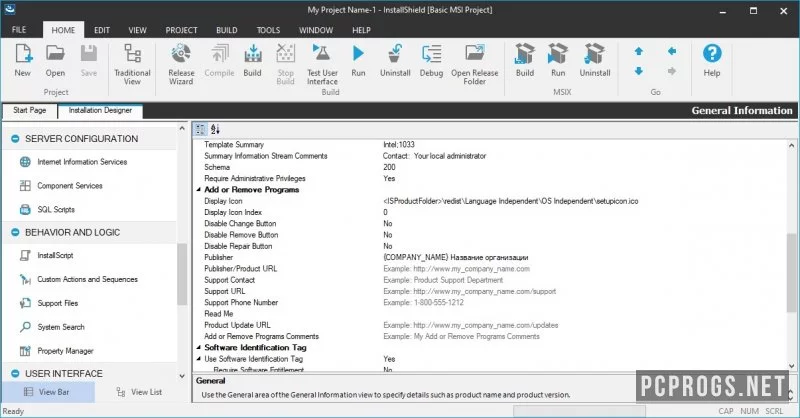Click property grid vertical scrollbar thumb
Viewport: 800px width, 418px height.
tap(792, 272)
